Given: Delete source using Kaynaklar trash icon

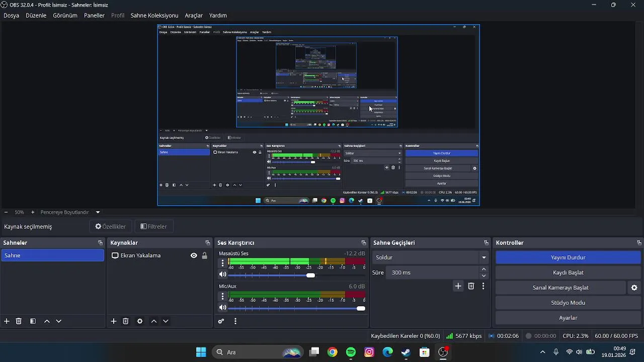Looking at the screenshot, I should coord(126,321).
